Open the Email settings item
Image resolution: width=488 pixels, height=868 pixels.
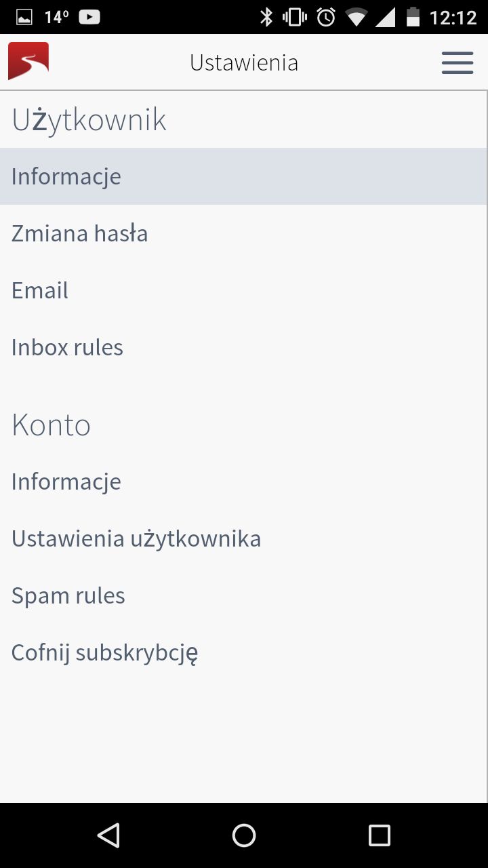tap(243, 290)
